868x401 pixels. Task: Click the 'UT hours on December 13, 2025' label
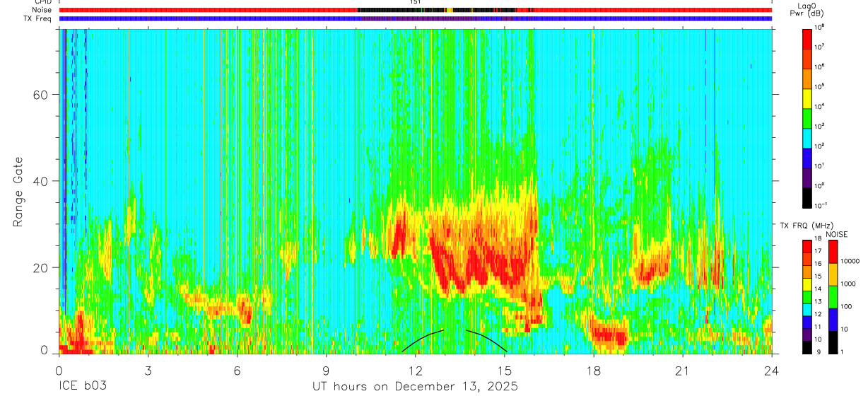(x=416, y=387)
